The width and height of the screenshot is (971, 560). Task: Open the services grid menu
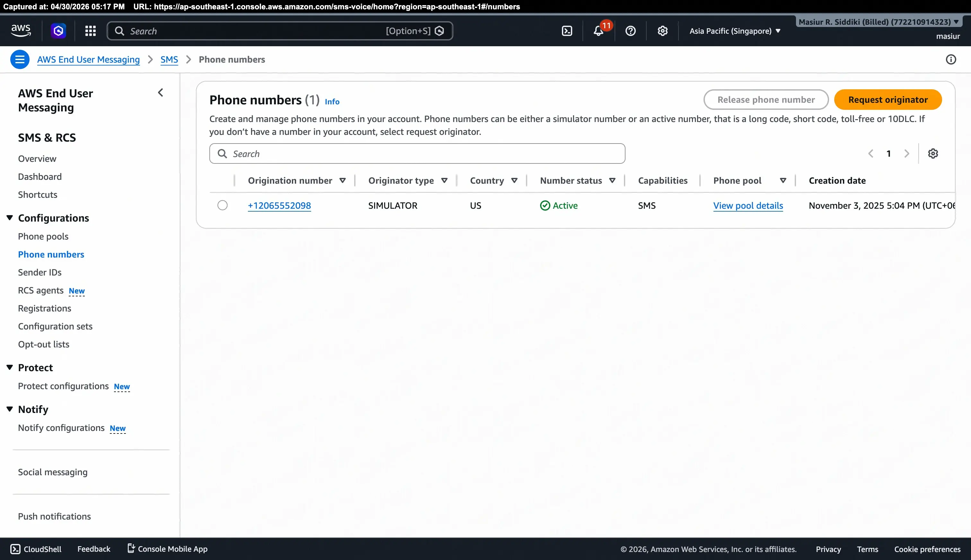pos(90,31)
